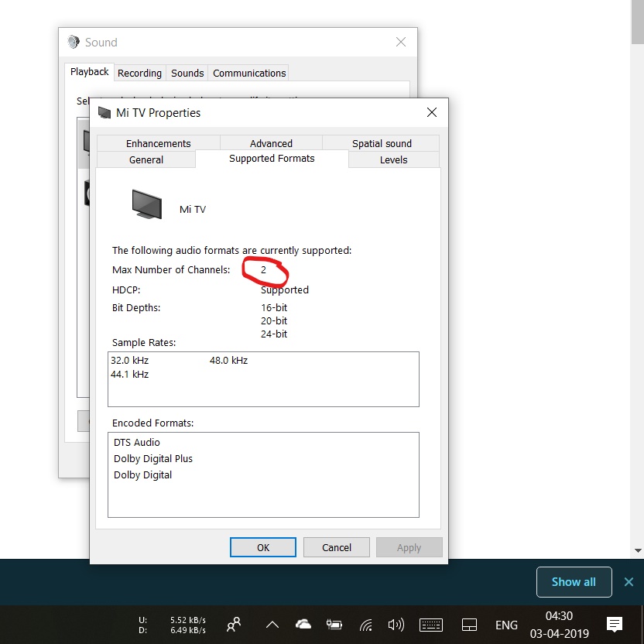Click the greyed Apply button
Viewport: 644px width, 644px height.
(x=409, y=547)
